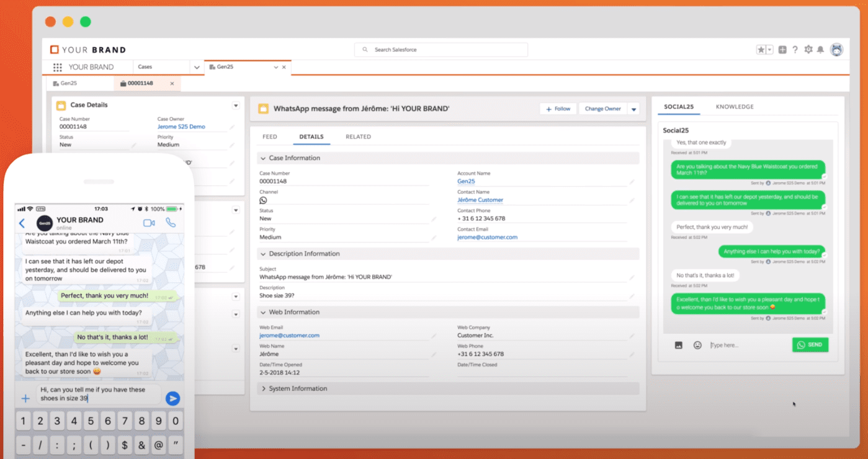
Task: Switch to the KNOWLEDGE tab
Action: 735,107
